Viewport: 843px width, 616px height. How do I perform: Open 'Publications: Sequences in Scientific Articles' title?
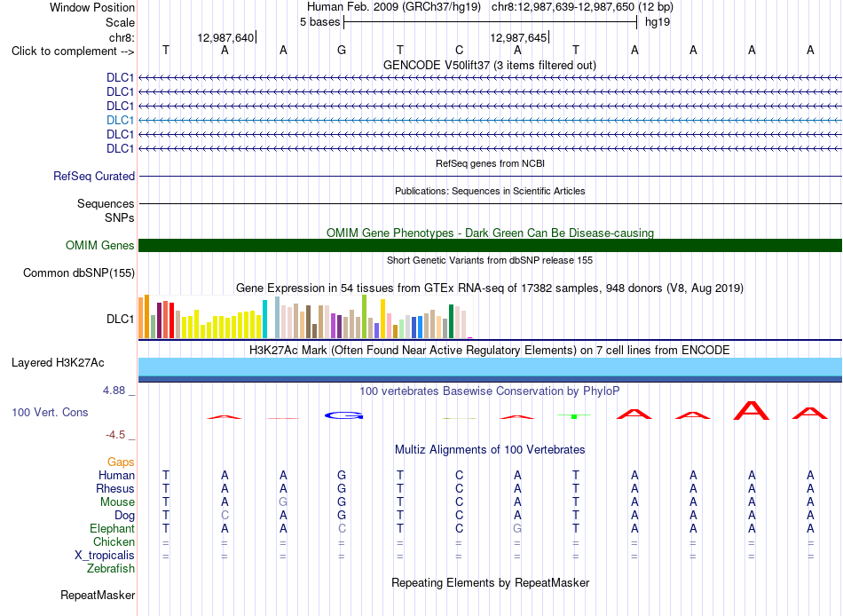click(490, 191)
